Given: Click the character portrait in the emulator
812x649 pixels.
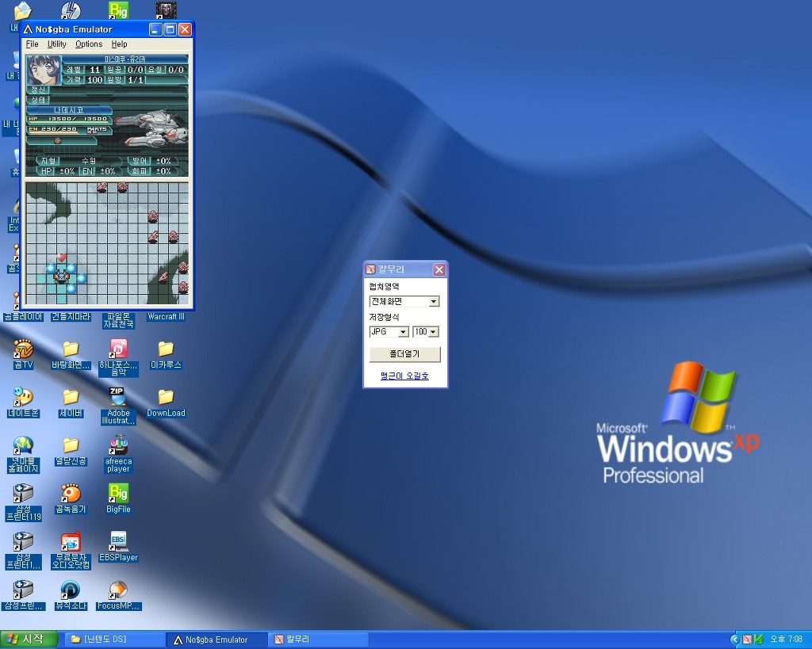Looking at the screenshot, I should coord(44,70).
